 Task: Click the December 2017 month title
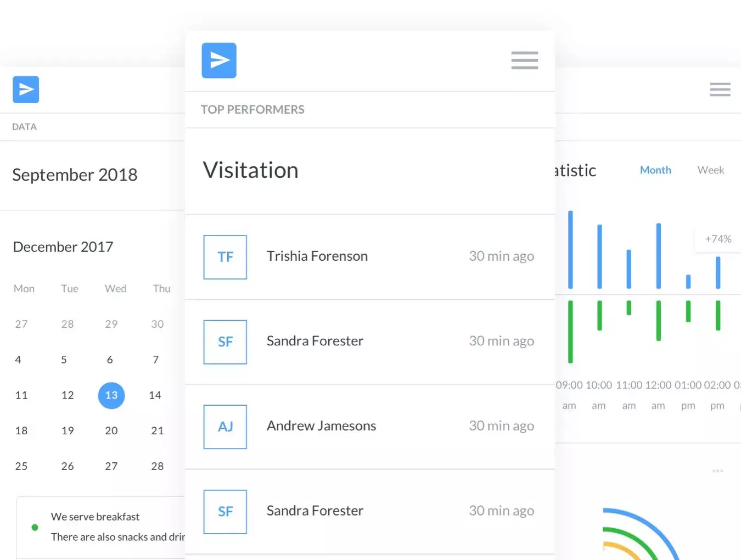tap(63, 247)
